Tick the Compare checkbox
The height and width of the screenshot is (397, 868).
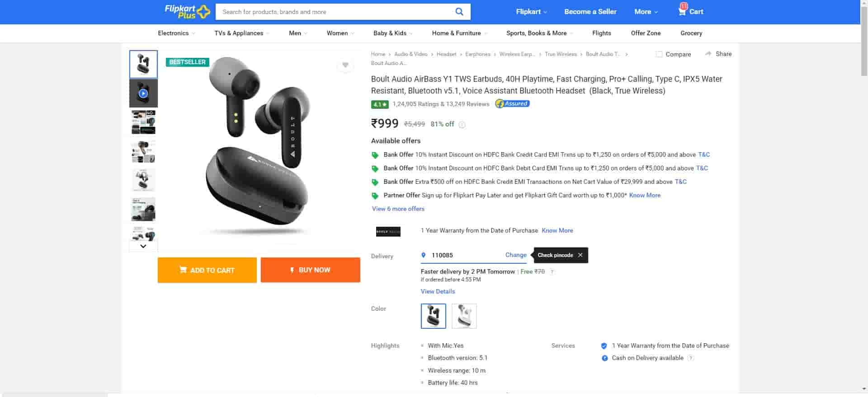click(659, 54)
